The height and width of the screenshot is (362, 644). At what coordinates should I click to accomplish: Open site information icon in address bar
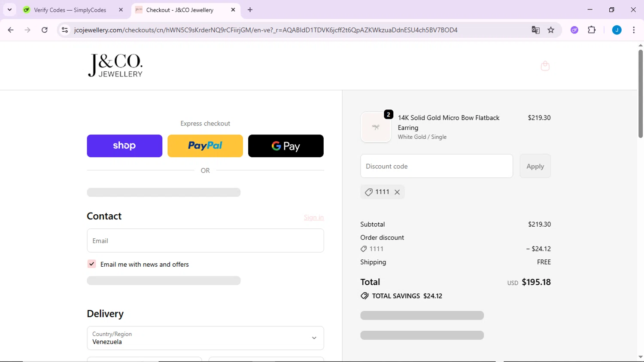coord(65,30)
